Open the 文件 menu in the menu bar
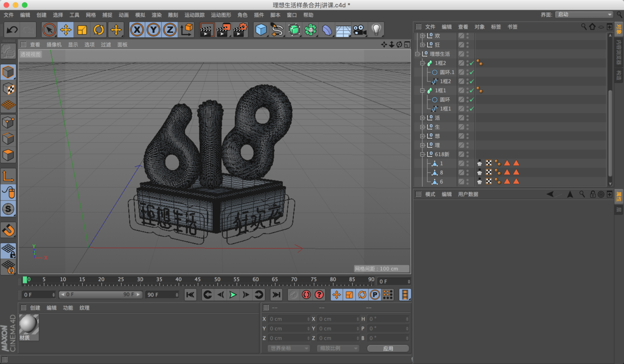 coord(9,15)
